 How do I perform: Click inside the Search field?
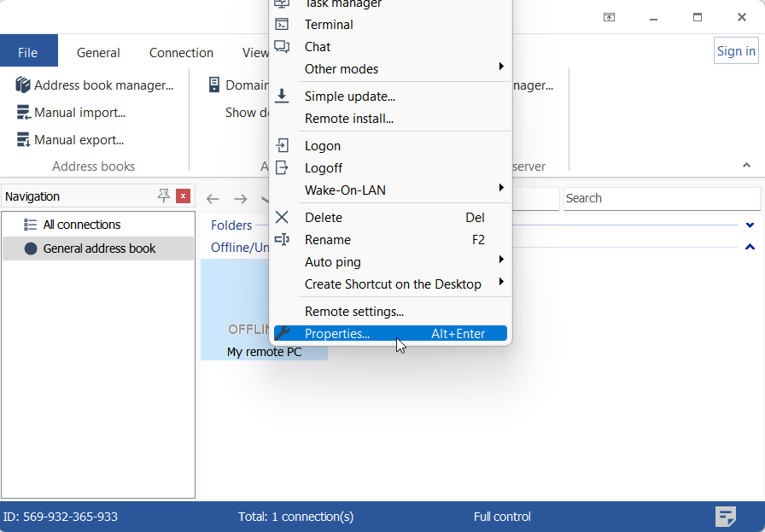pyautogui.click(x=661, y=198)
